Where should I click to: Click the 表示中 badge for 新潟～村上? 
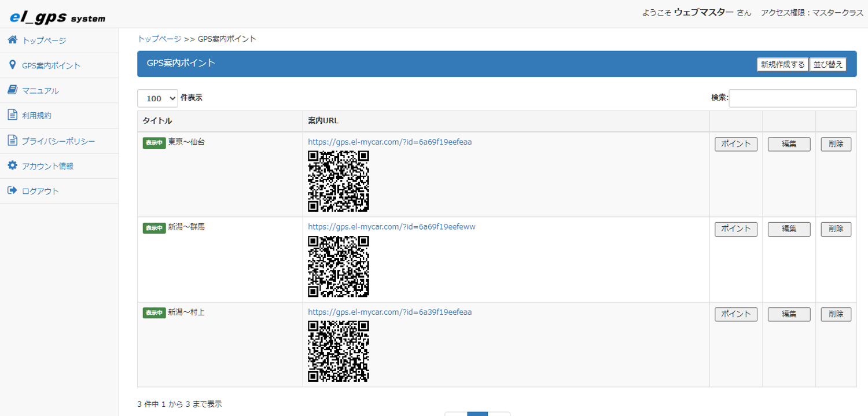click(155, 313)
